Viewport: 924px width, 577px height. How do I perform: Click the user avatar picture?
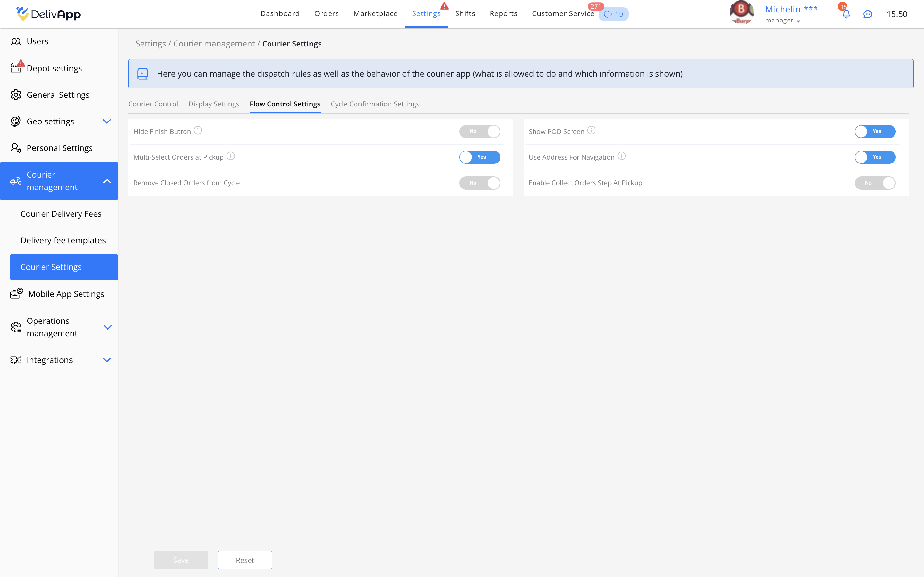(741, 13)
